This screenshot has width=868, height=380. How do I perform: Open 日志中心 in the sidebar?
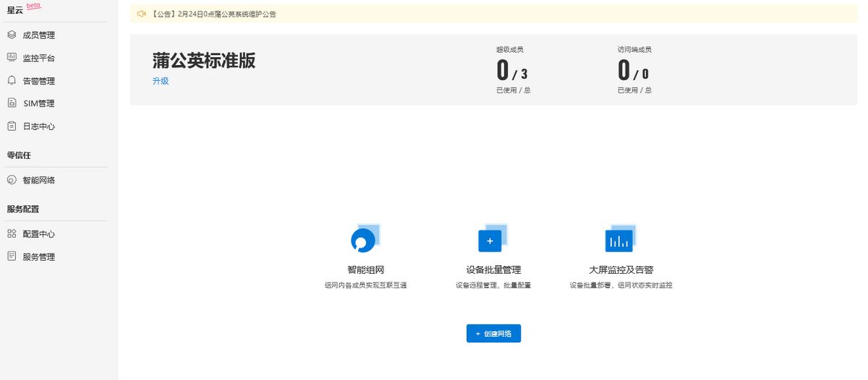click(39, 126)
